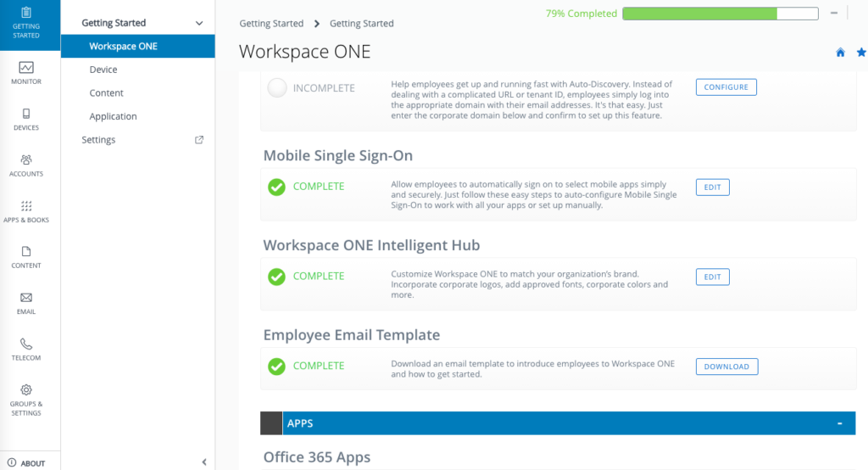
Task: Open the Email envelope icon
Action: pos(26,298)
